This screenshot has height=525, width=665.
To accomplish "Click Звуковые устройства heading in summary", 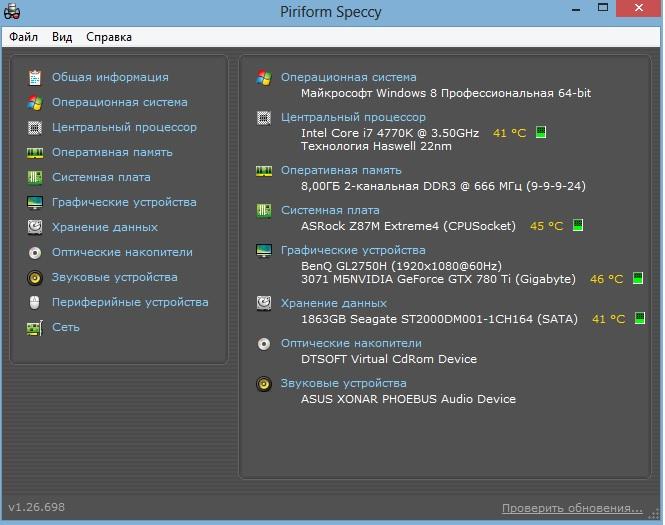I will coord(344,383).
